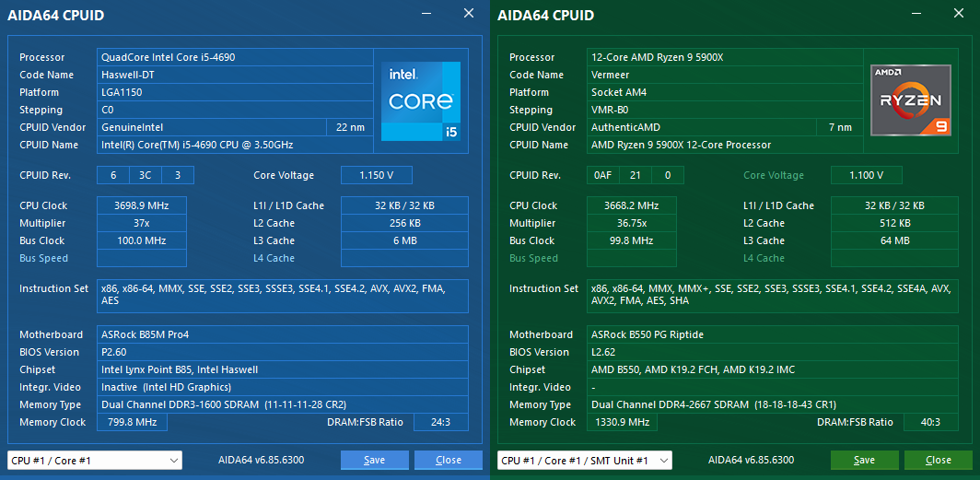Click the '799.8 MHz' memory clock value
This screenshot has width=980, height=480.
132,422
